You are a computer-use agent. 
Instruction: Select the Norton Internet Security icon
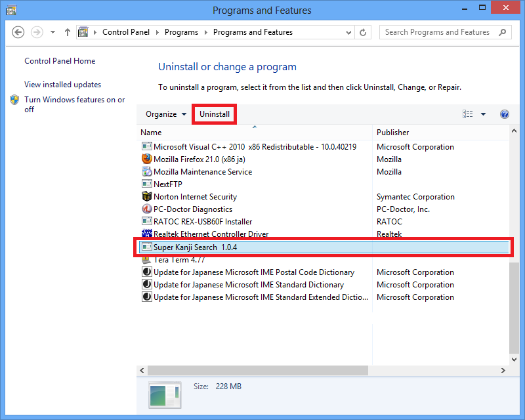(x=147, y=197)
